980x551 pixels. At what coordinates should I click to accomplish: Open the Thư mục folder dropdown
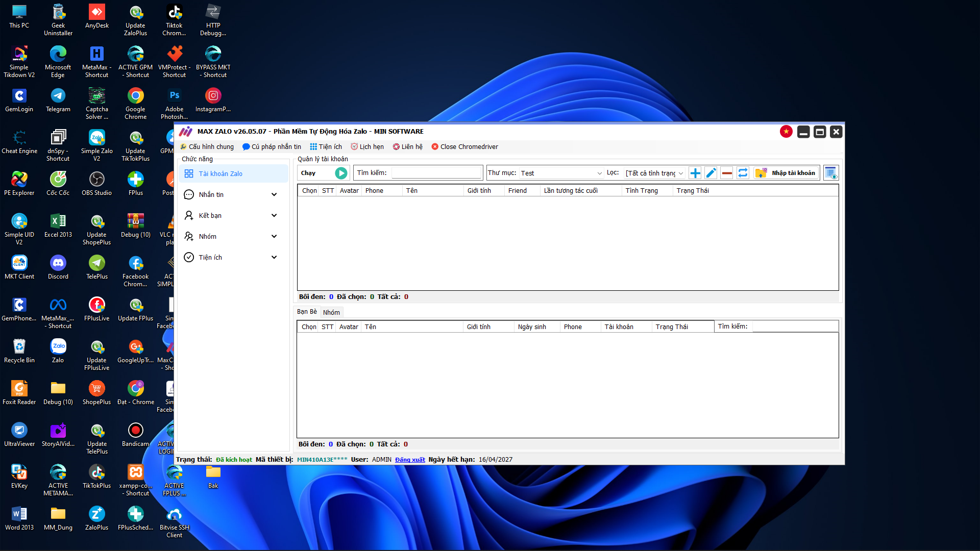561,173
